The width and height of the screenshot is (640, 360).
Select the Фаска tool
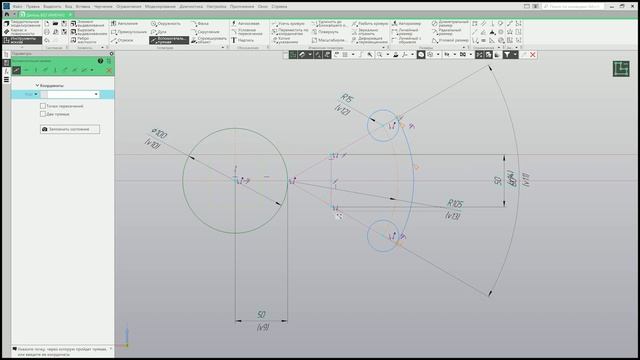pyautogui.click(x=200, y=24)
